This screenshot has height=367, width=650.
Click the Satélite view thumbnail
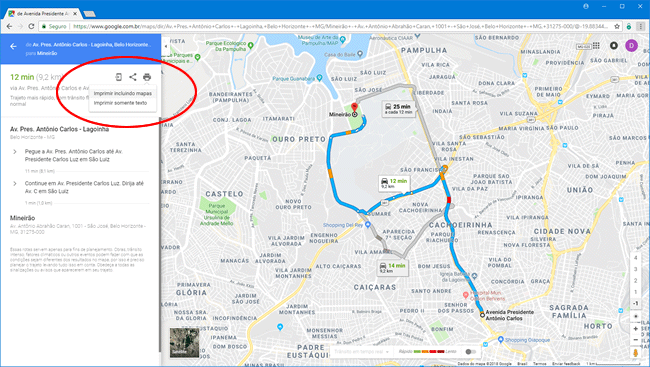point(184,342)
